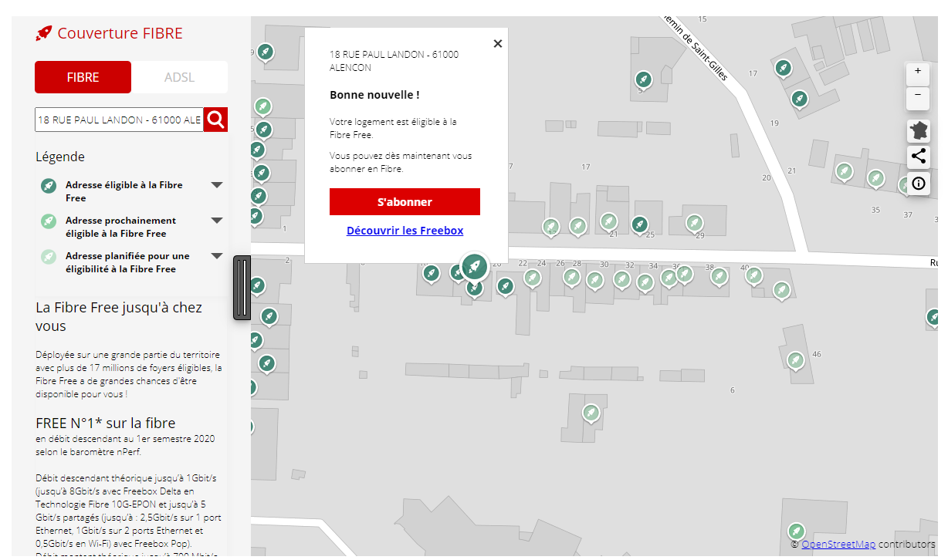Click 'La Fibre Free jusqu'à chez vous' heading
The width and height of the screenshot is (948, 560).
119,316
